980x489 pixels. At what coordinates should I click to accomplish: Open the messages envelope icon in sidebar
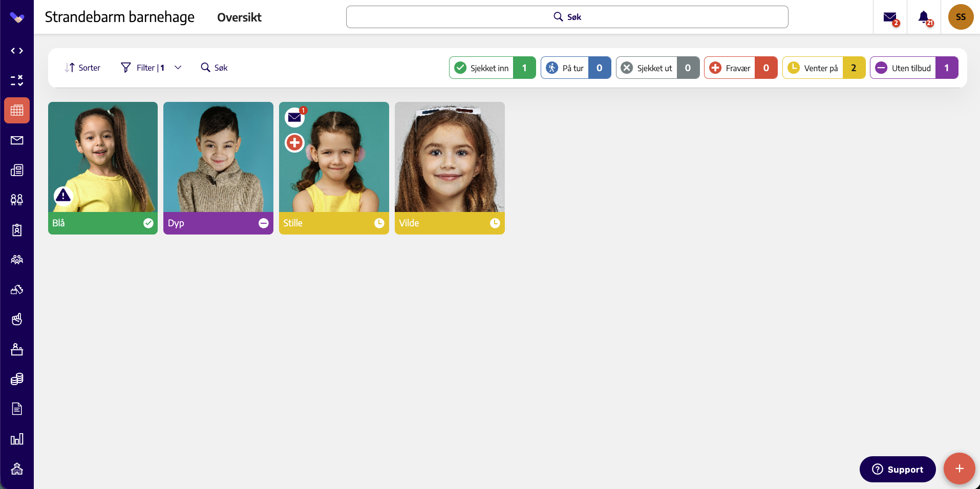(x=17, y=140)
